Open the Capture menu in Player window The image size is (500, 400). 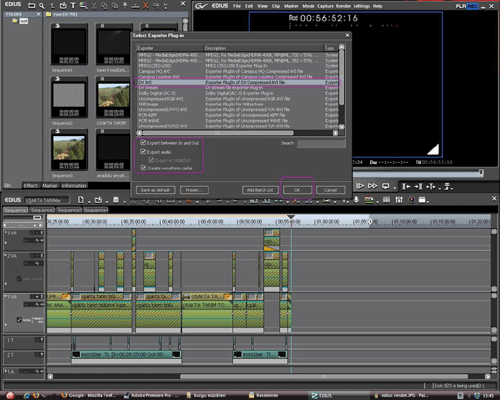[325, 6]
